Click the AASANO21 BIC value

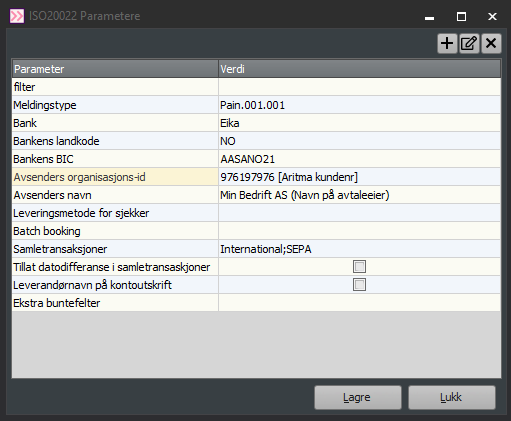point(359,159)
